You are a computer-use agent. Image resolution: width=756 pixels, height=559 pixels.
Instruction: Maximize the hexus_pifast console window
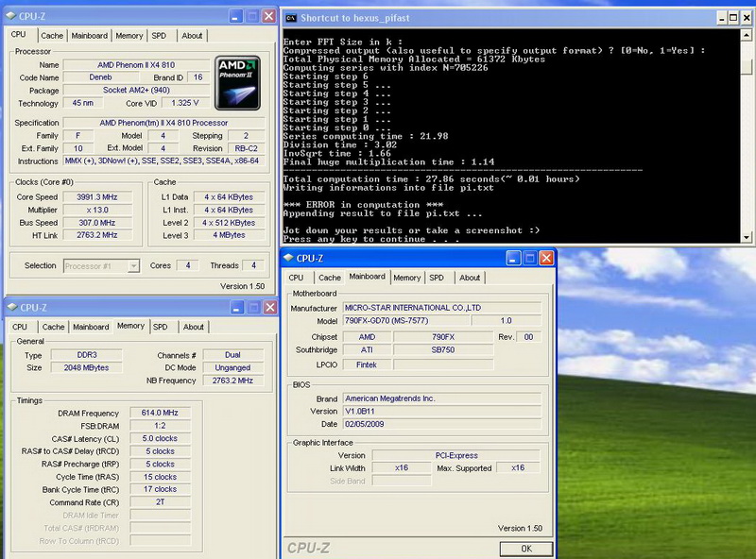tap(733, 18)
